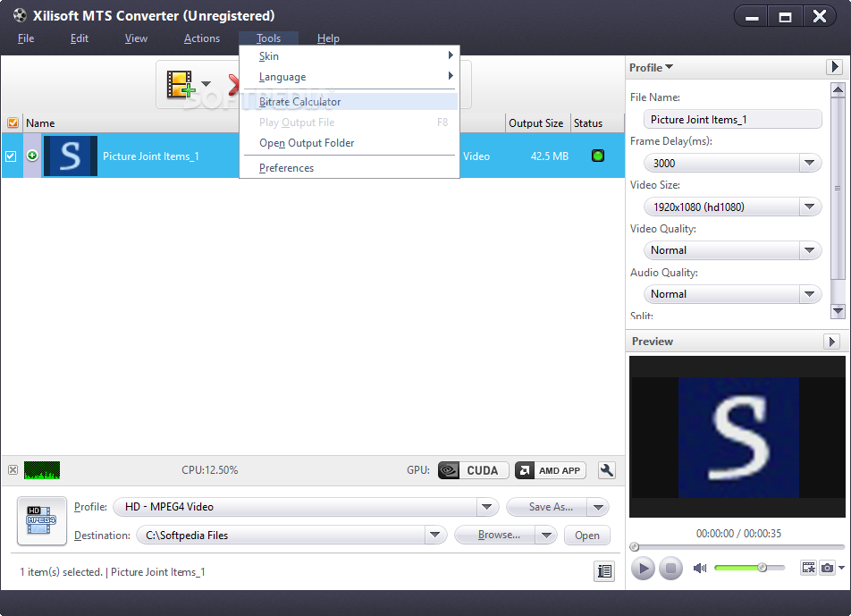Stop the preview playback
This screenshot has width=851, height=616.
click(x=670, y=569)
